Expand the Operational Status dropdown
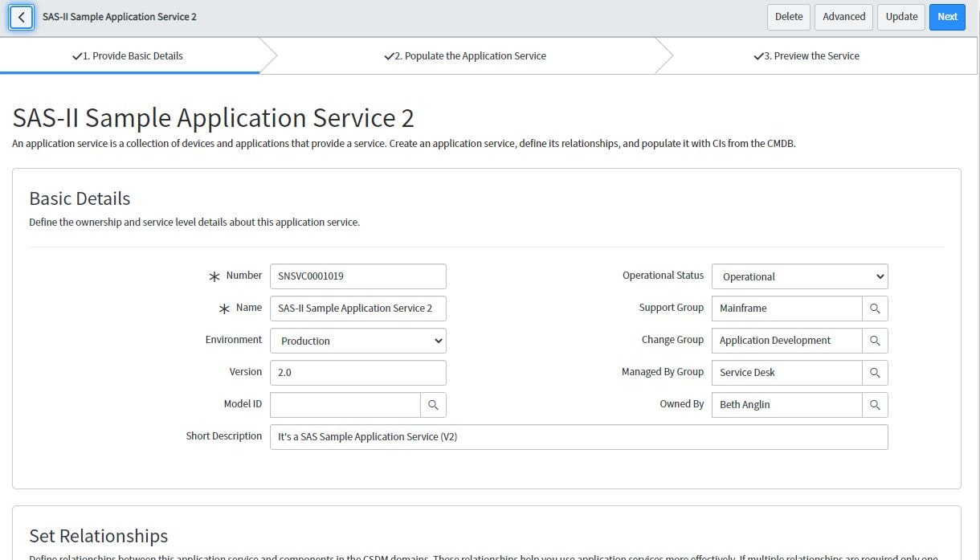980x560 pixels. coord(799,276)
